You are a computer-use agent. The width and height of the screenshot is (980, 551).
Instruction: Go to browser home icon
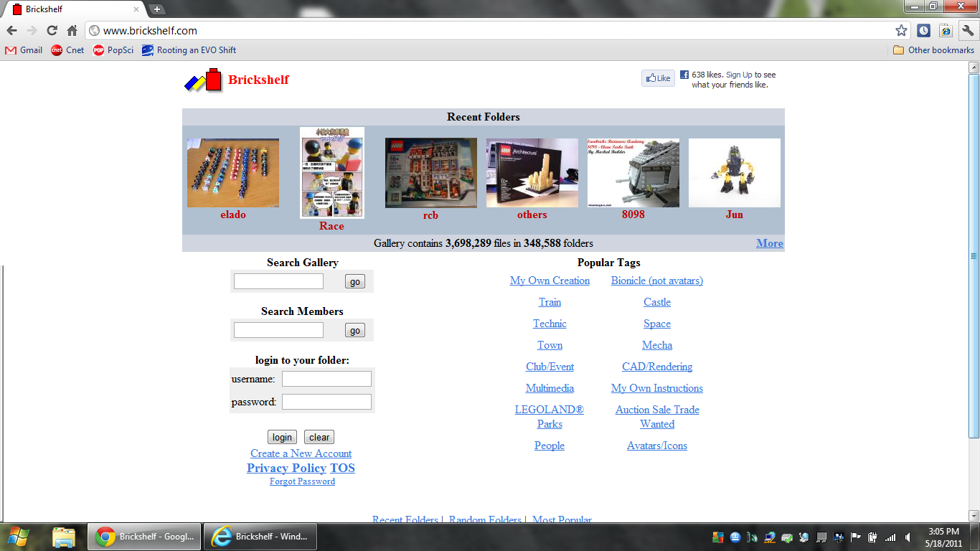click(x=72, y=31)
